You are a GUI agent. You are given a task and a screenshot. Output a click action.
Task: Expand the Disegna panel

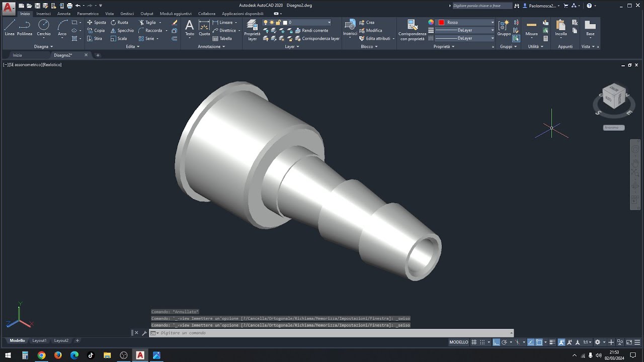click(43, 47)
